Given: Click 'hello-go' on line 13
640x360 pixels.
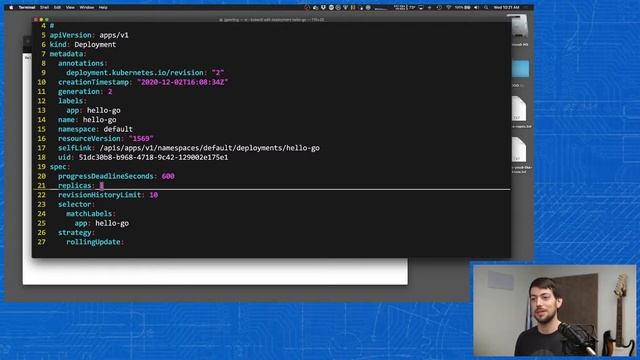Looking at the screenshot, I should pos(104,110).
